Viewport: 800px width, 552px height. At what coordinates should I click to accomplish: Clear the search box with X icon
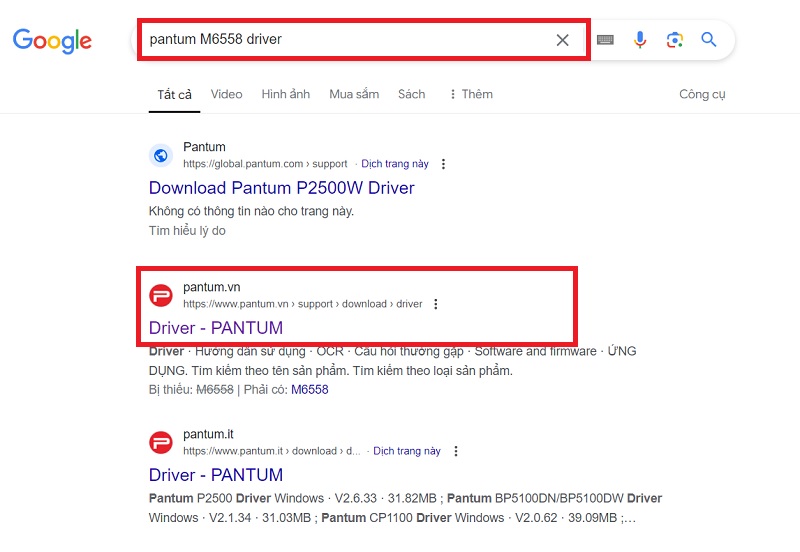tap(562, 40)
